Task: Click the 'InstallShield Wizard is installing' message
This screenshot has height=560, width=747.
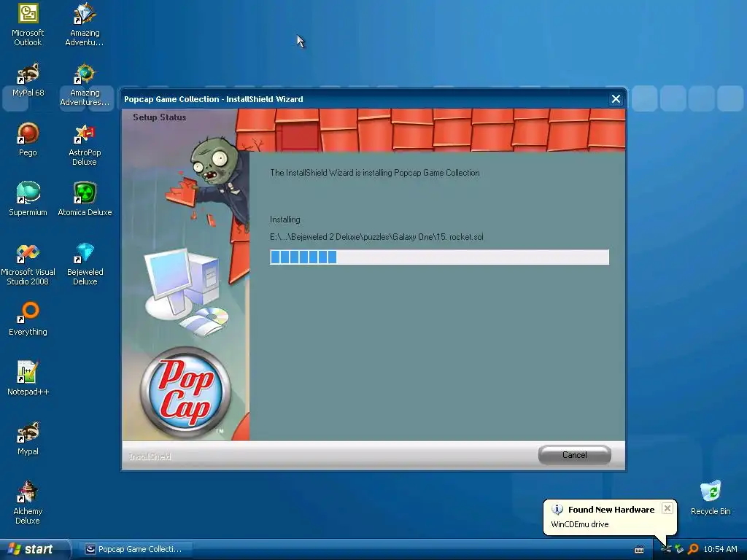Action: click(375, 173)
